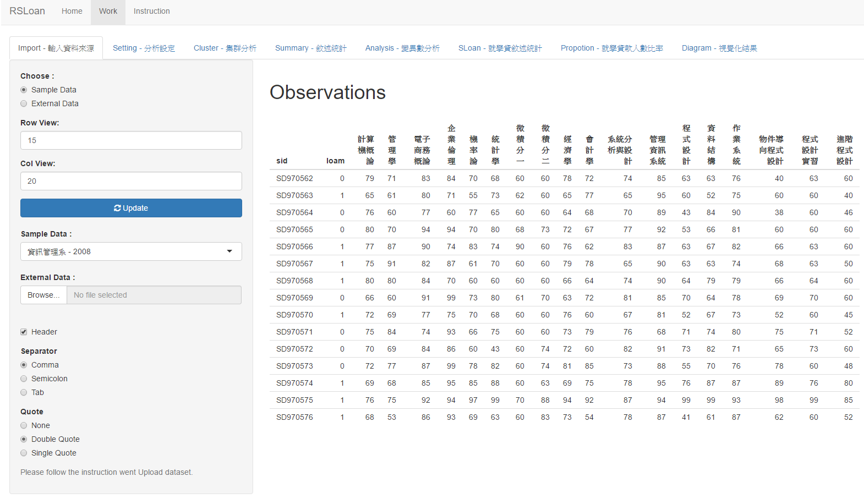The height and width of the screenshot is (504, 864).
Task: Select the External Data radio option
Action: click(24, 103)
